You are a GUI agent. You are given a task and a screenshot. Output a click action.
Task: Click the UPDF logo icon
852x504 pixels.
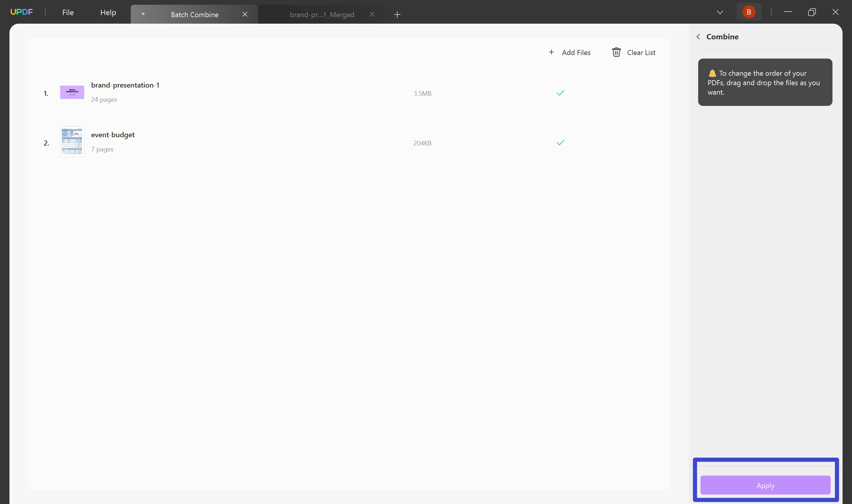coord(21,12)
